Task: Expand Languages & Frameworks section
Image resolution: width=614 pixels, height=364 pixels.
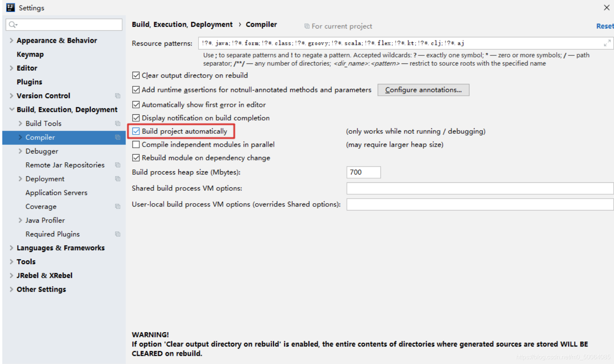Action: (x=11, y=248)
